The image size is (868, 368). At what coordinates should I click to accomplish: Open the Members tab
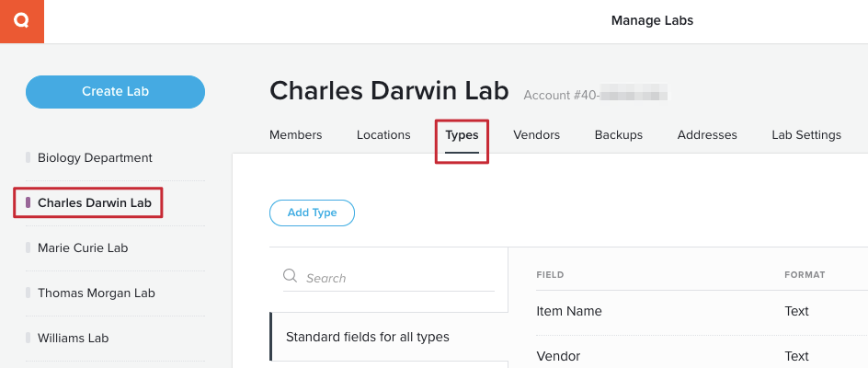pyautogui.click(x=295, y=134)
